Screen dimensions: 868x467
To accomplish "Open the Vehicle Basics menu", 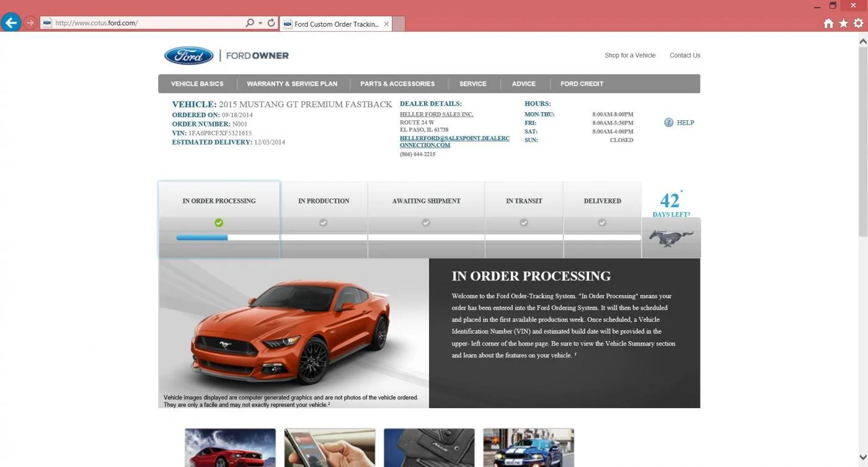I will tap(197, 84).
